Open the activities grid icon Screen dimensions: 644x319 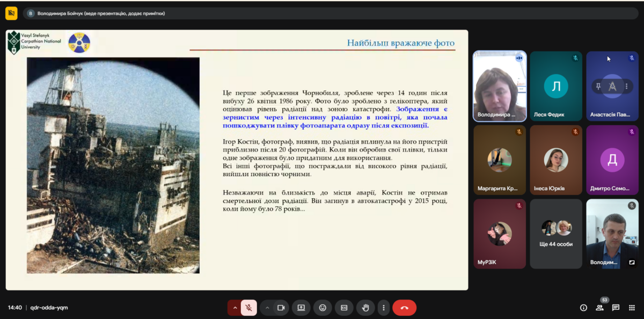[632, 308]
